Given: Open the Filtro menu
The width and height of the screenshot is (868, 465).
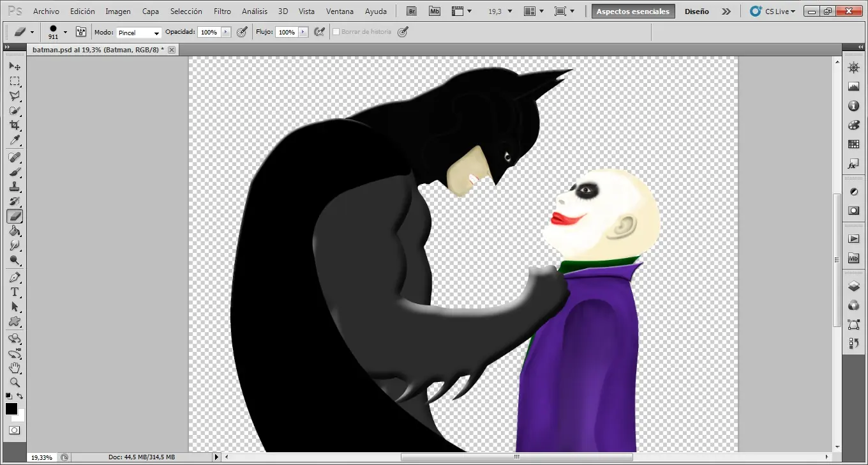Looking at the screenshot, I should (222, 11).
